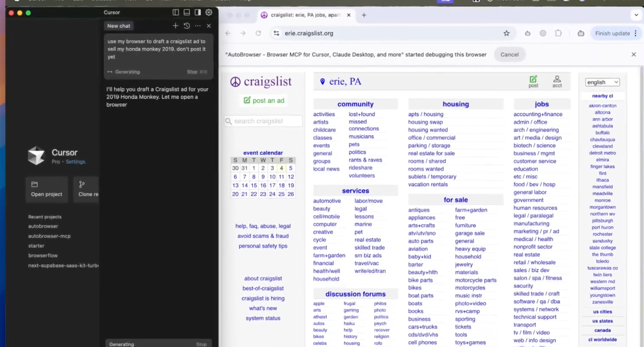Collapse nearby cl section
Screen dimensions: 644x347
(x=602, y=96)
